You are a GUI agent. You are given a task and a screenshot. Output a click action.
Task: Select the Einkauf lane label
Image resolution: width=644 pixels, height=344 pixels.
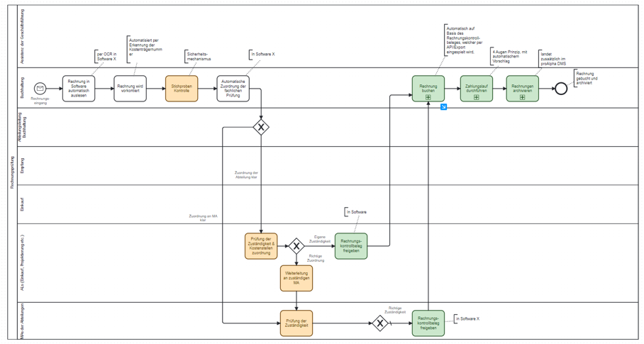(x=22, y=204)
